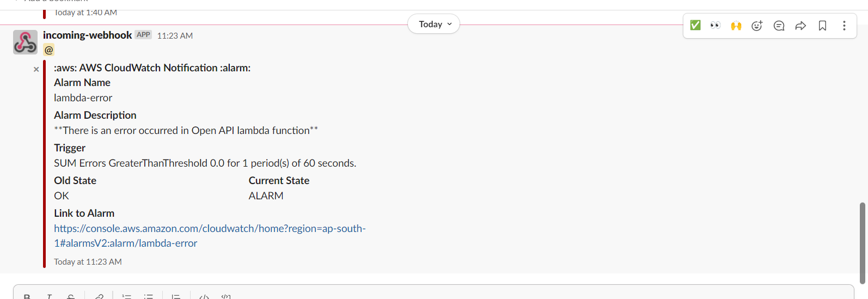Image resolution: width=868 pixels, height=299 pixels.
Task: Click the message list scrollbar
Action: click(x=862, y=242)
